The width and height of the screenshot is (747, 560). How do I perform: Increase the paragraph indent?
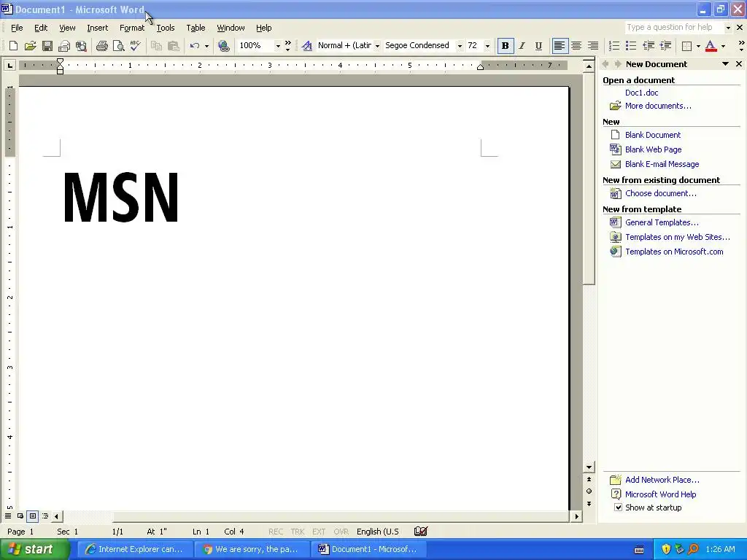coord(665,46)
